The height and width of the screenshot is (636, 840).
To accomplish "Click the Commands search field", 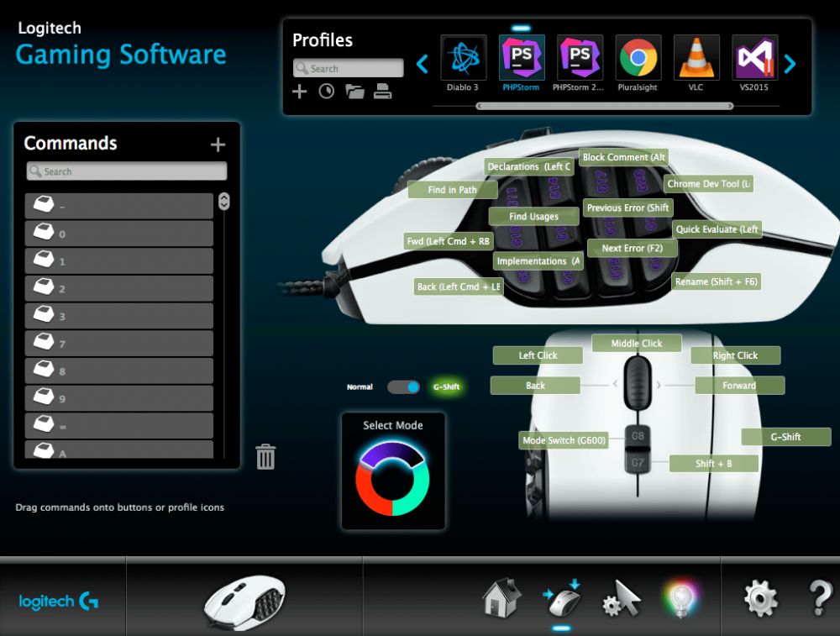I will [127, 171].
